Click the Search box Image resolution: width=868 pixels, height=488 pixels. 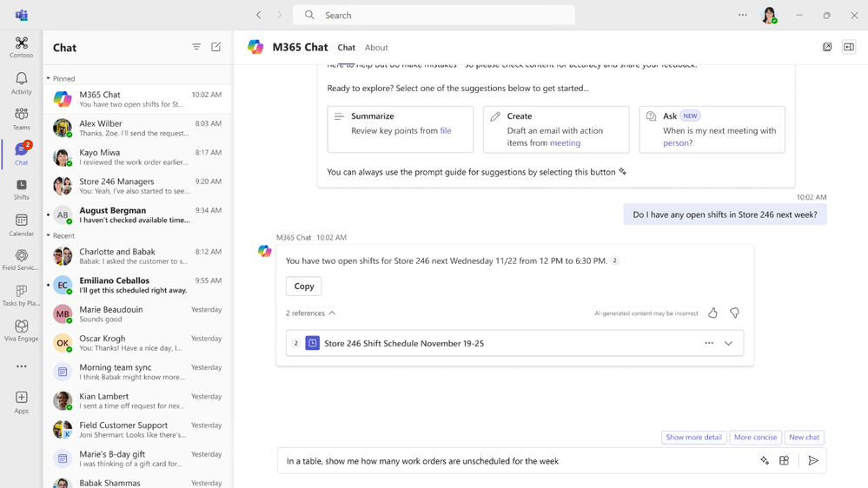pos(434,15)
